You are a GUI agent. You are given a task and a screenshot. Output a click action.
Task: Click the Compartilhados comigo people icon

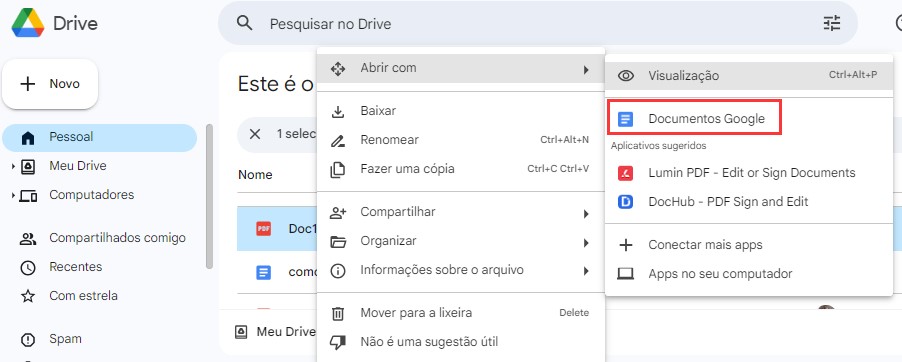[28, 238]
